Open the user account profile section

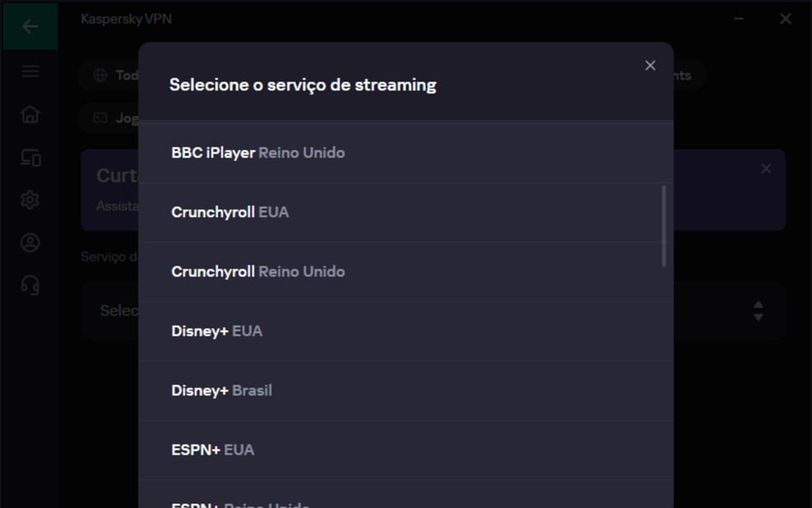[x=31, y=243]
